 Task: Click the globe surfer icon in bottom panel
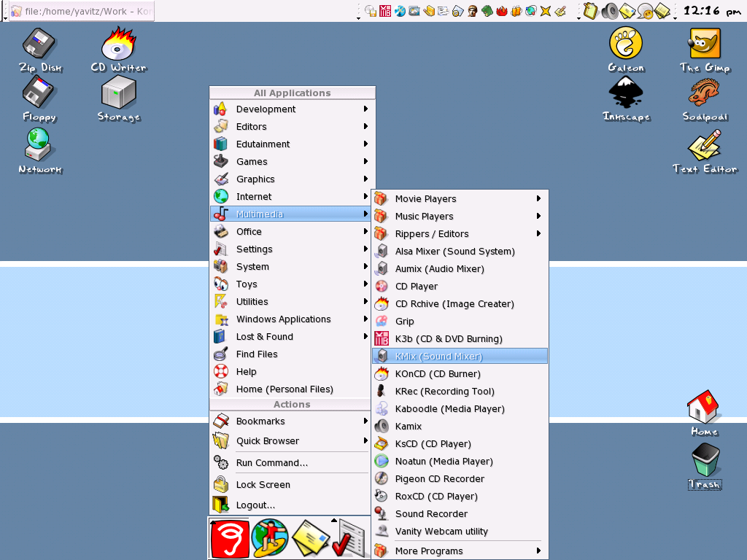tap(270, 539)
